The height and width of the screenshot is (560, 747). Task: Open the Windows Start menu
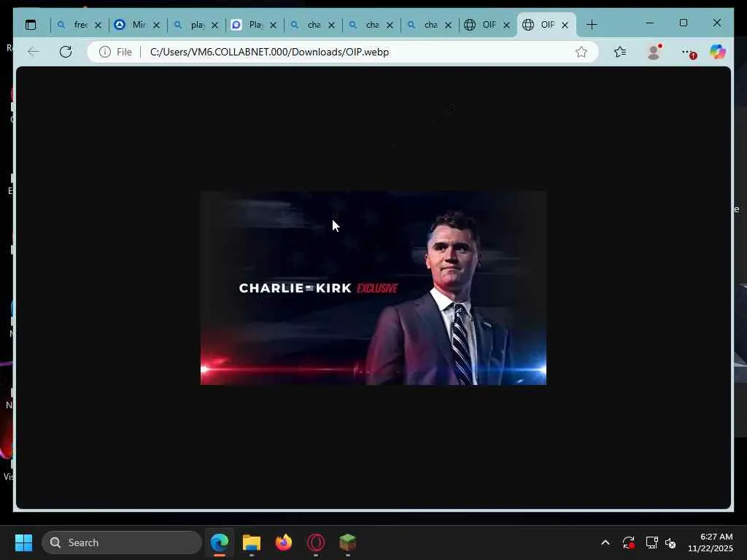[23, 542]
